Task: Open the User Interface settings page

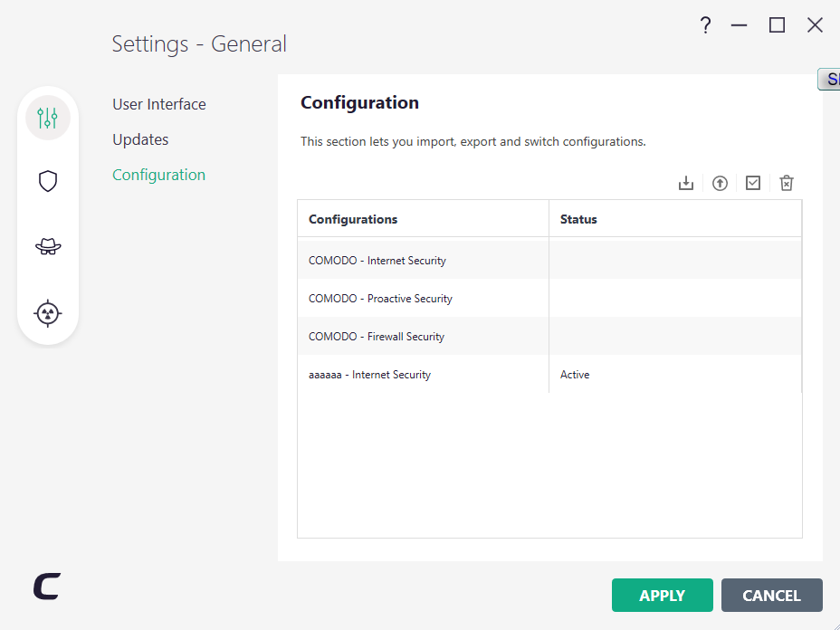Action: (159, 104)
